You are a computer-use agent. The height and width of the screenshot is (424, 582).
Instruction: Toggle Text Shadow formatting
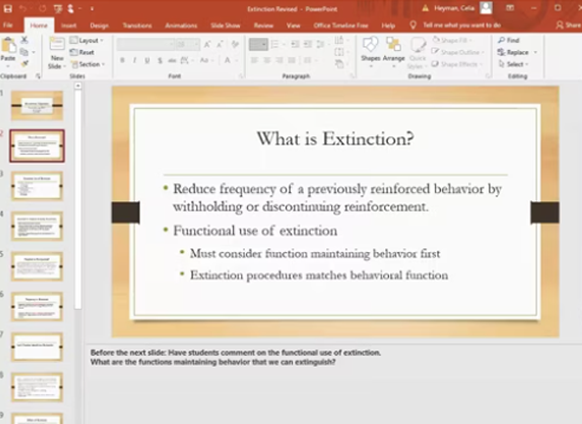160,60
